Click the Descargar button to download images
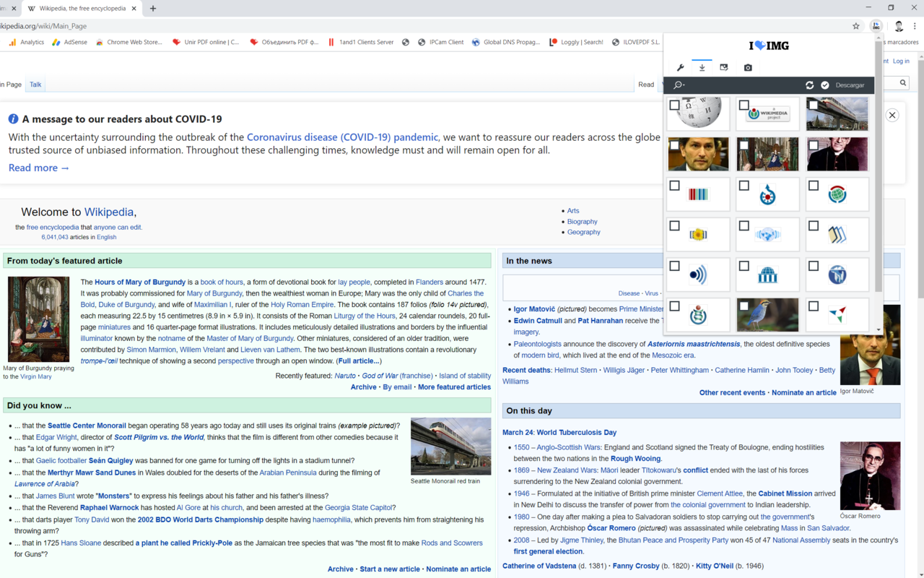Image resolution: width=924 pixels, height=578 pixels. (849, 85)
